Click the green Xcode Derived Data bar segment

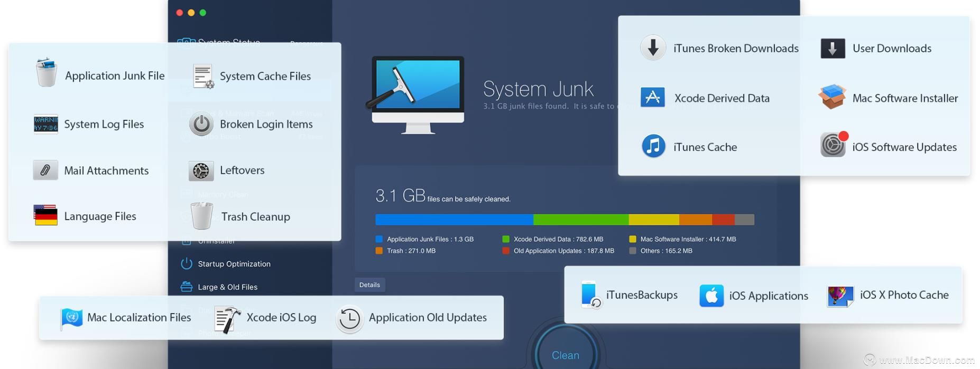pos(581,220)
